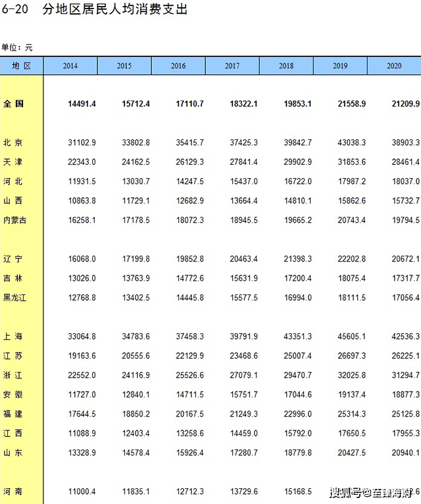This screenshot has width=421, height=504.
Task: Click the 黑龙江 row label
Action: (x=15, y=298)
